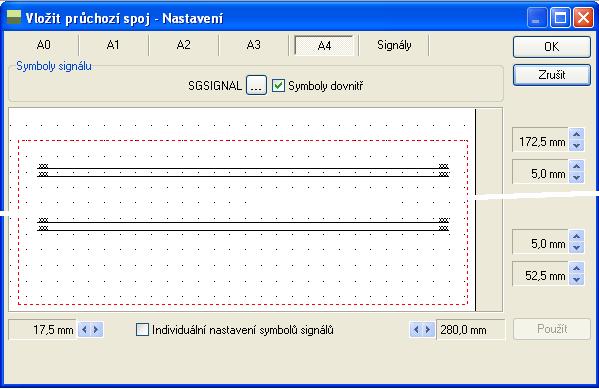Switch to the A3 tab
The image size is (599, 389).
coord(253,45)
